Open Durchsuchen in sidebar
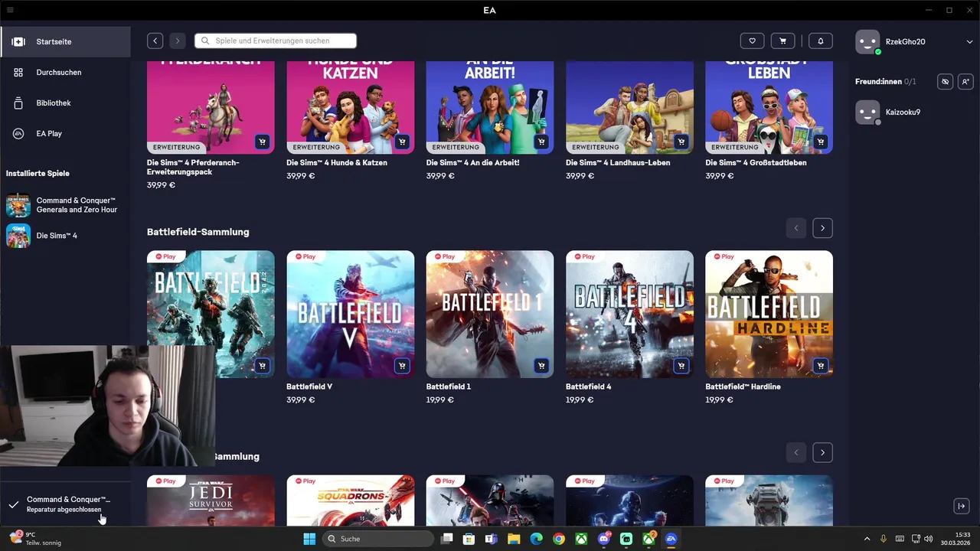Screen dimensions: 980x551 [x=65, y=72]
